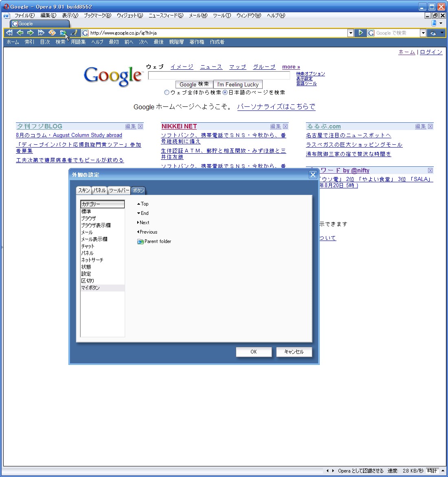
Task: Select ウェブ全体から検索 radio button
Action: click(167, 92)
